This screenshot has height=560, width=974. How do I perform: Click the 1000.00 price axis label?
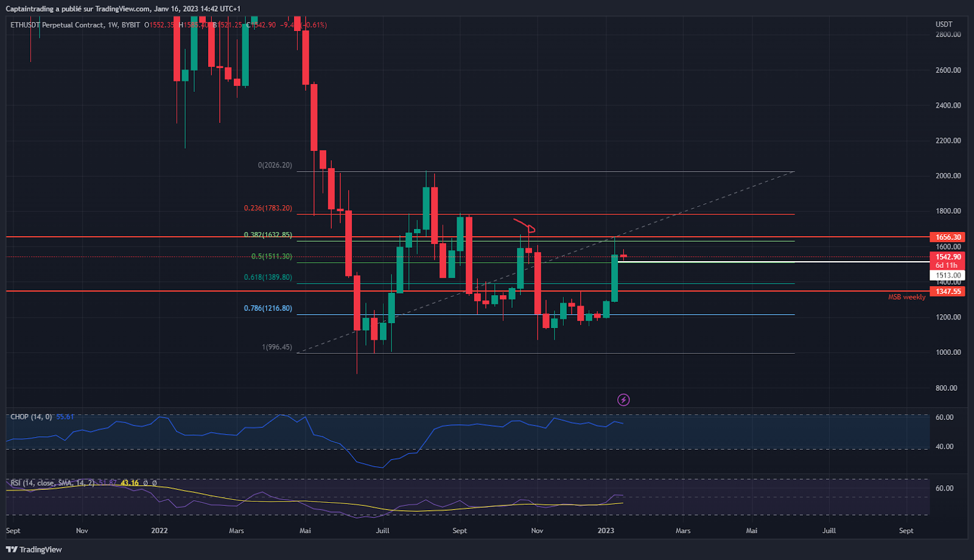(948, 352)
